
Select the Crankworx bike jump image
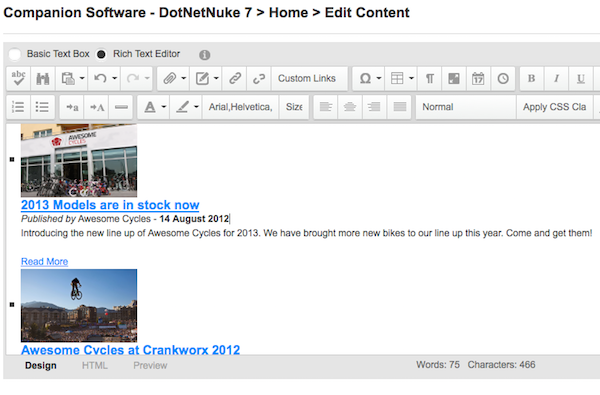point(79,305)
